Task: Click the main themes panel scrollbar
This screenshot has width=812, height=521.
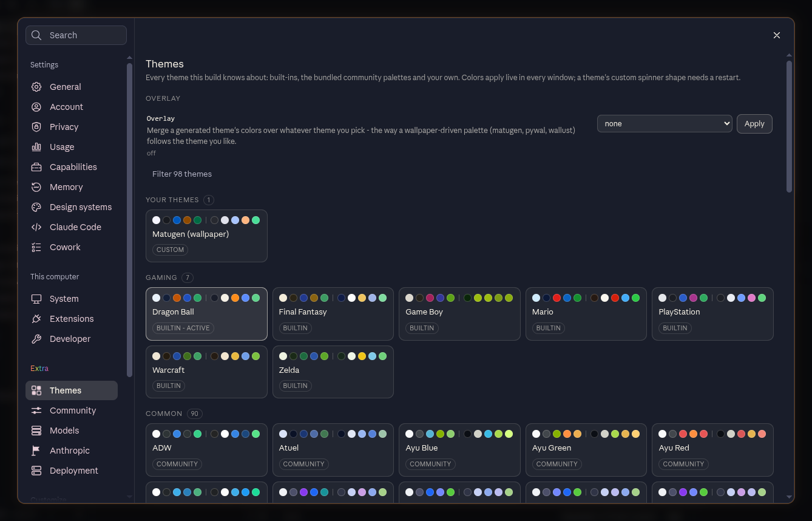Action: tap(789, 126)
